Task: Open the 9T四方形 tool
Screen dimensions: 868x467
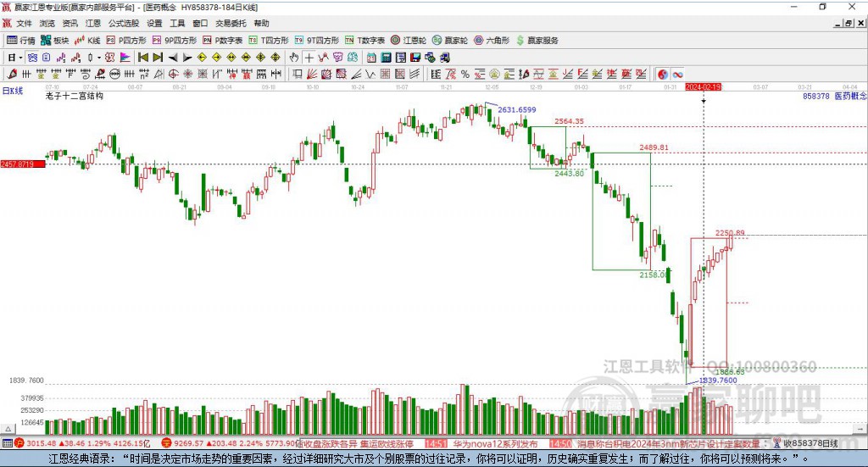Action: pos(317,41)
